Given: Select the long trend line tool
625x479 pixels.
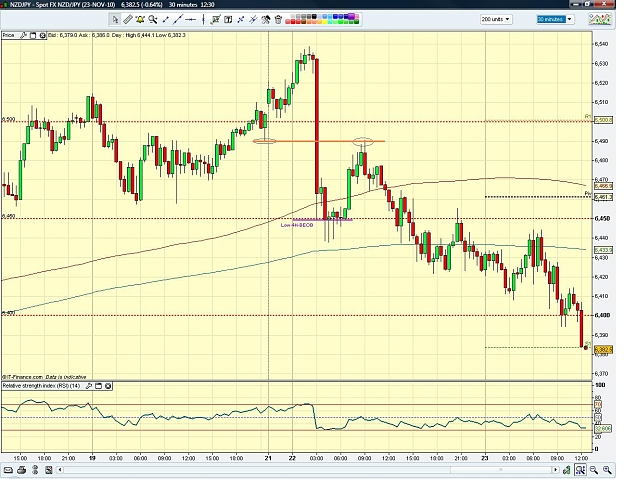Looking at the screenshot, I should click(178, 19).
